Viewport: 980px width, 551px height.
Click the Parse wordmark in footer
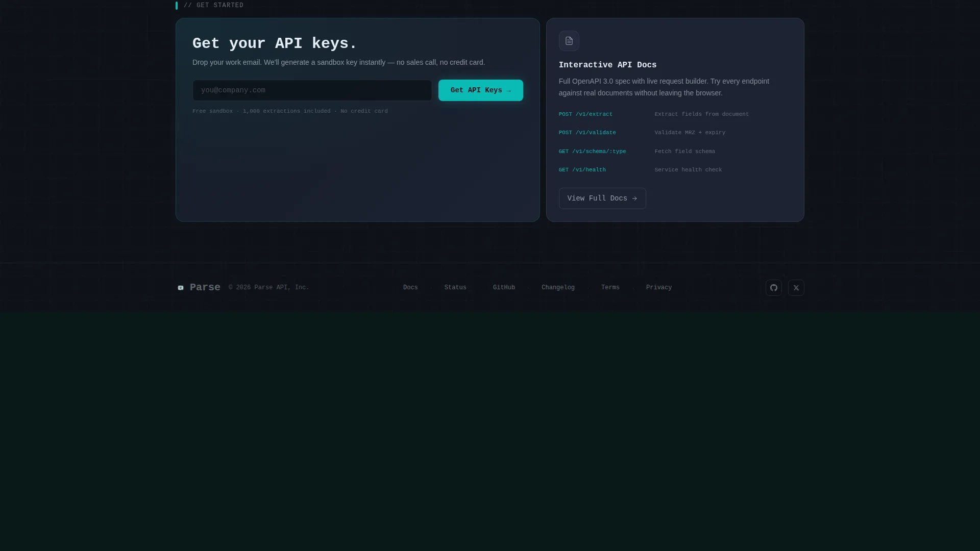pos(205,288)
